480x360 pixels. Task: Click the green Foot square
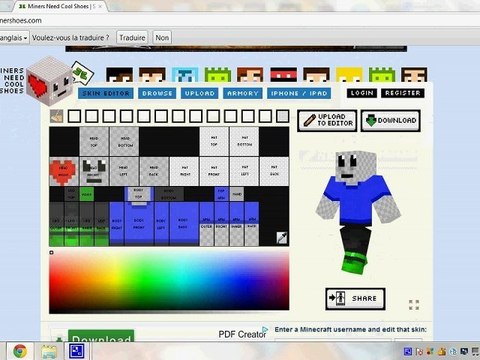pyautogui.click(x=87, y=194)
